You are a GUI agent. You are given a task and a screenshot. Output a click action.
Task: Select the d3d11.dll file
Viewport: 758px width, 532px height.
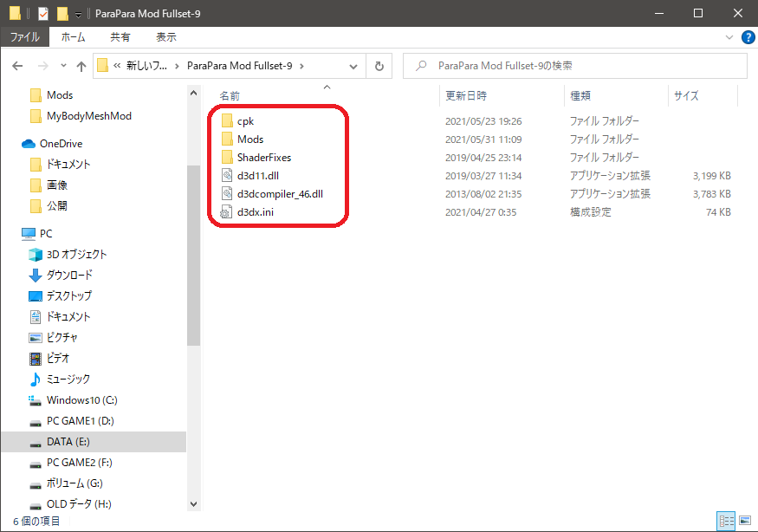pyautogui.click(x=257, y=176)
